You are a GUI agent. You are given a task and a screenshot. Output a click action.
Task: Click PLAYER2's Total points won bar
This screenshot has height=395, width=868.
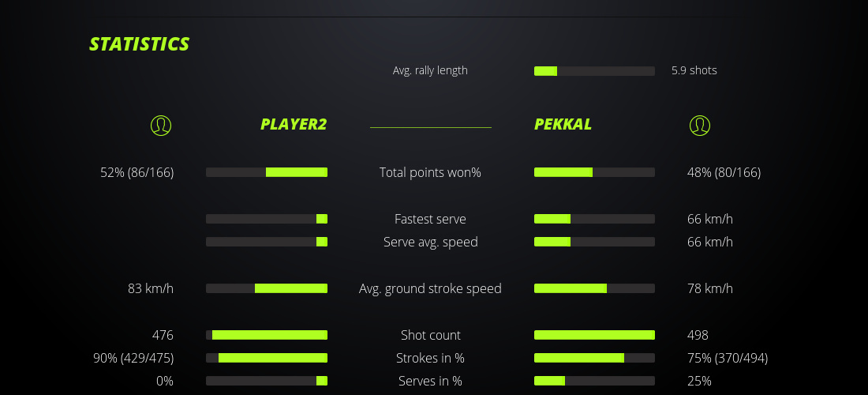click(x=267, y=172)
